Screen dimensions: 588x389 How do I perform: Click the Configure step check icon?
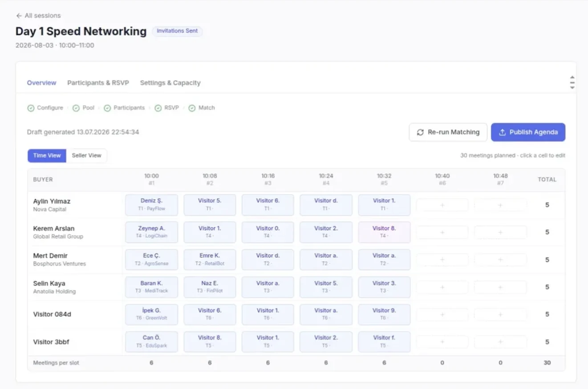click(31, 108)
